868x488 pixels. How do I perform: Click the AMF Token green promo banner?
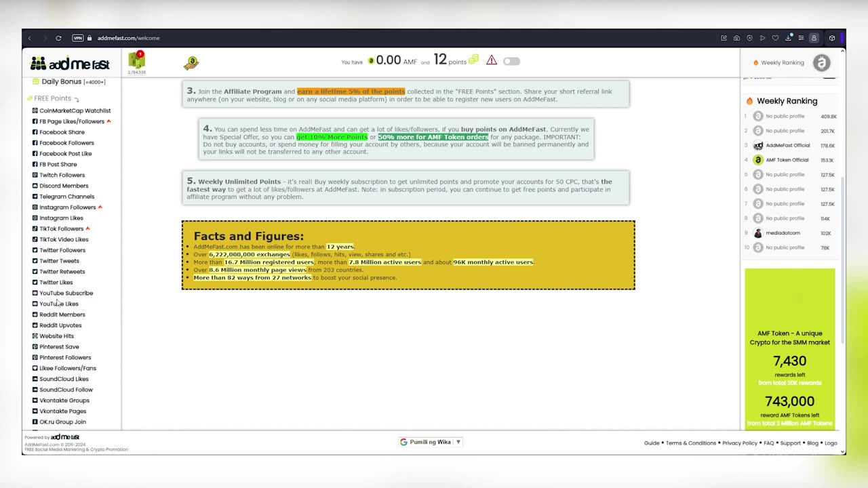pos(790,348)
